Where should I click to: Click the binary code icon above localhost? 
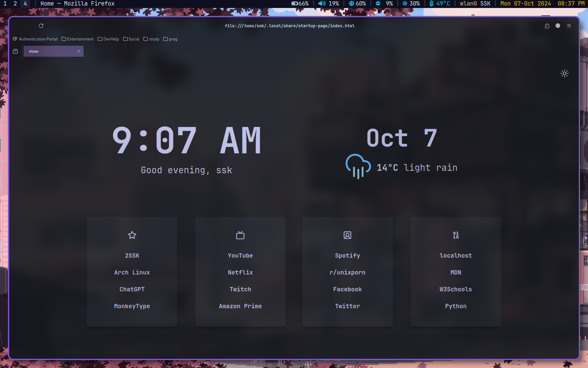click(x=455, y=235)
